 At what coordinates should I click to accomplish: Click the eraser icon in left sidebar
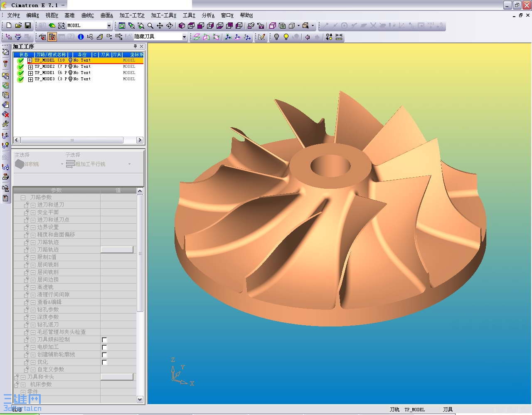tap(5, 52)
